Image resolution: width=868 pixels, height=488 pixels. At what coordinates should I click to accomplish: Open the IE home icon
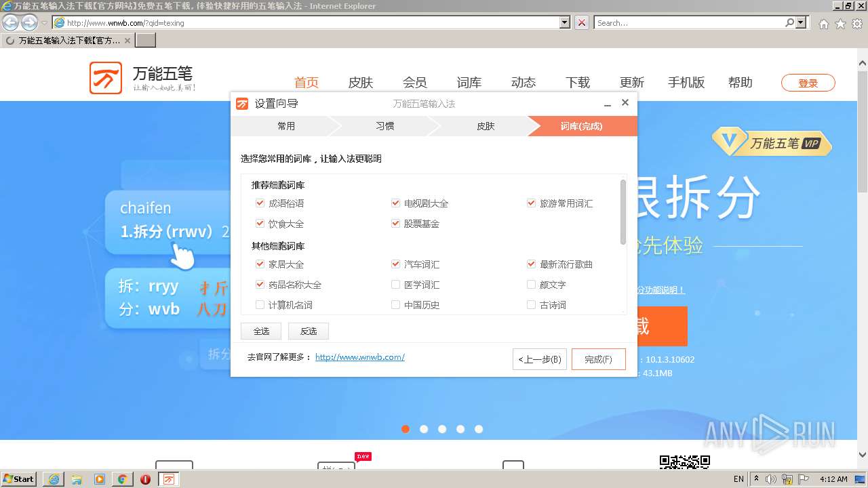click(823, 24)
